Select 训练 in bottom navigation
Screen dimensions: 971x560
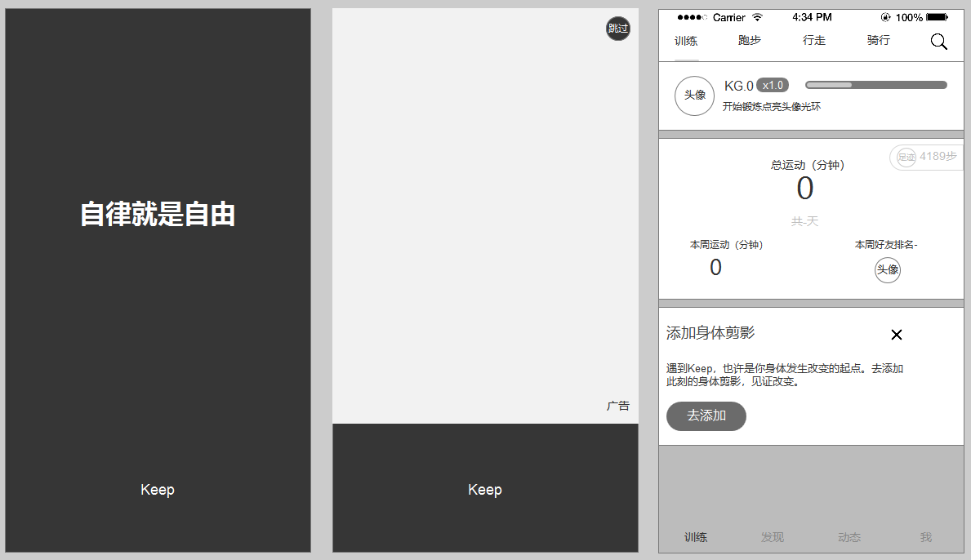point(696,537)
